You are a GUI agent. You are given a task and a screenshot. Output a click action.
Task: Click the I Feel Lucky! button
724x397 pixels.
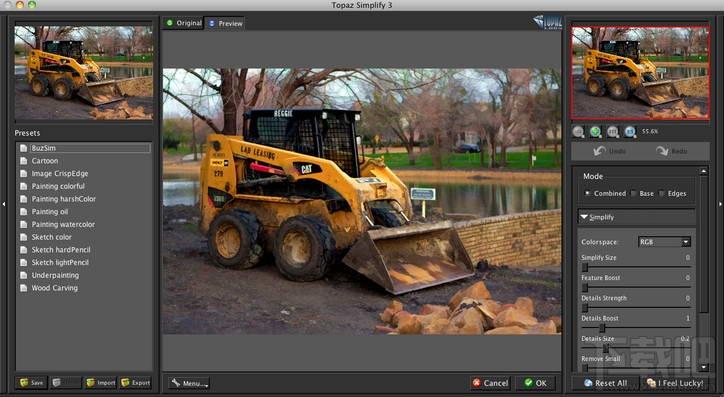675,383
